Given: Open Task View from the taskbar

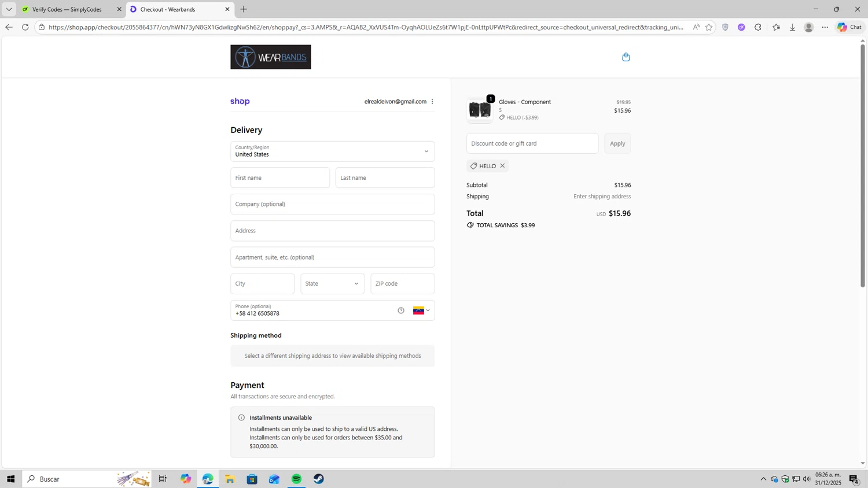Looking at the screenshot, I should [163, 479].
